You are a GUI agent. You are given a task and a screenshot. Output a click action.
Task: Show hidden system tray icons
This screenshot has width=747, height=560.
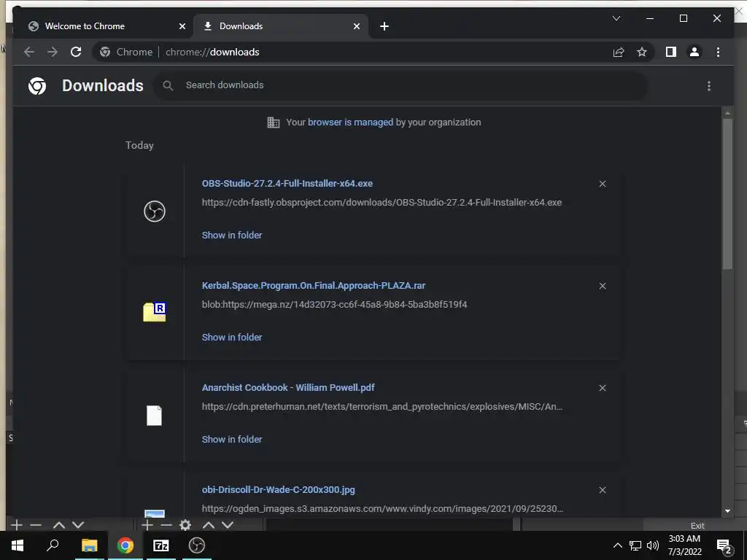pyautogui.click(x=617, y=545)
